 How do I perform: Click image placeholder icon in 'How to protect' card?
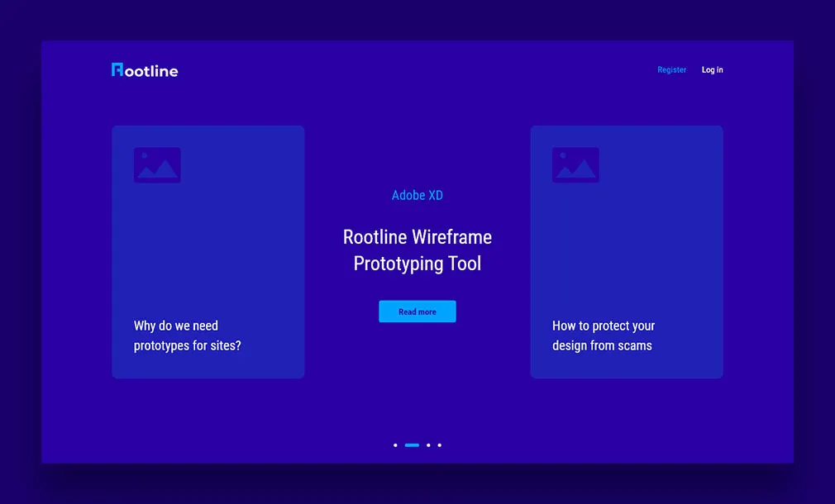tap(575, 165)
